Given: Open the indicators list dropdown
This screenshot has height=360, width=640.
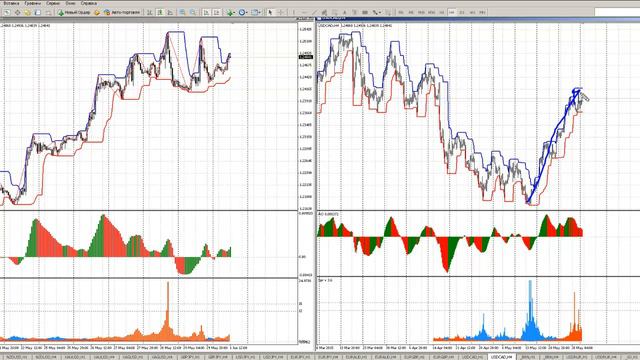Looking at the screenshot, I should tap(231, 13).
